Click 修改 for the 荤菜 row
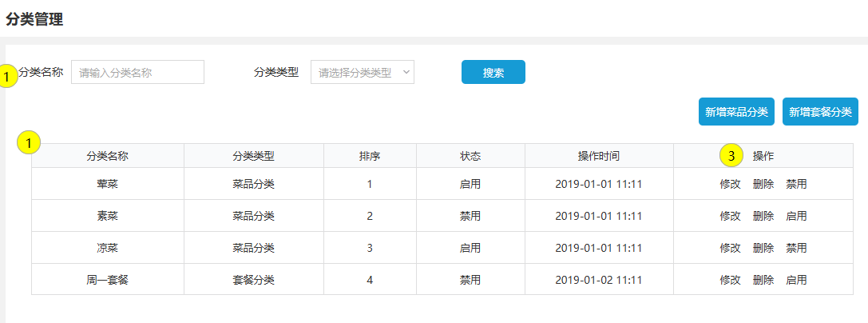This screenshot has width=868, height=323. [730, 184]
